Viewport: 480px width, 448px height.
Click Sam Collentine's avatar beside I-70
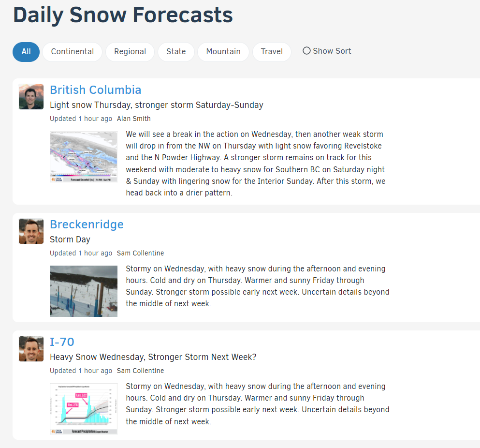click(31, 349)
